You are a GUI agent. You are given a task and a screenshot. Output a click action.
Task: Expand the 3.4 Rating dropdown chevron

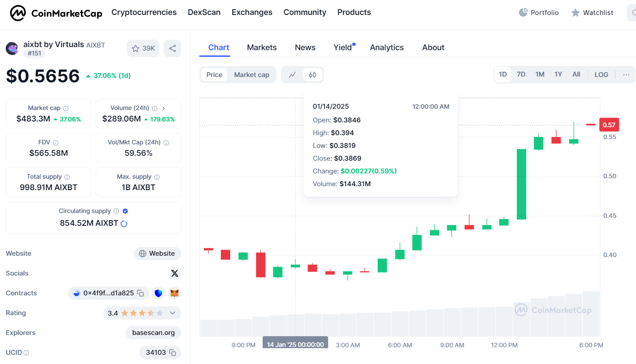click(173, 313)
